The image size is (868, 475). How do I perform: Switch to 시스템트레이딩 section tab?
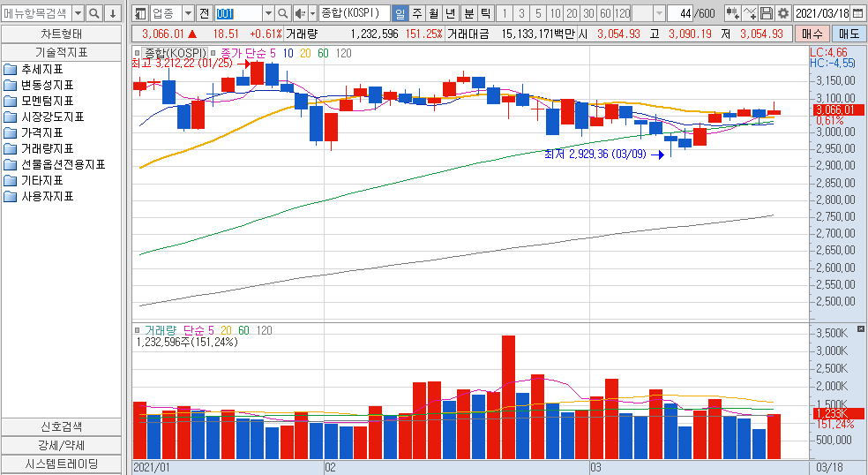tap(62, 464)
